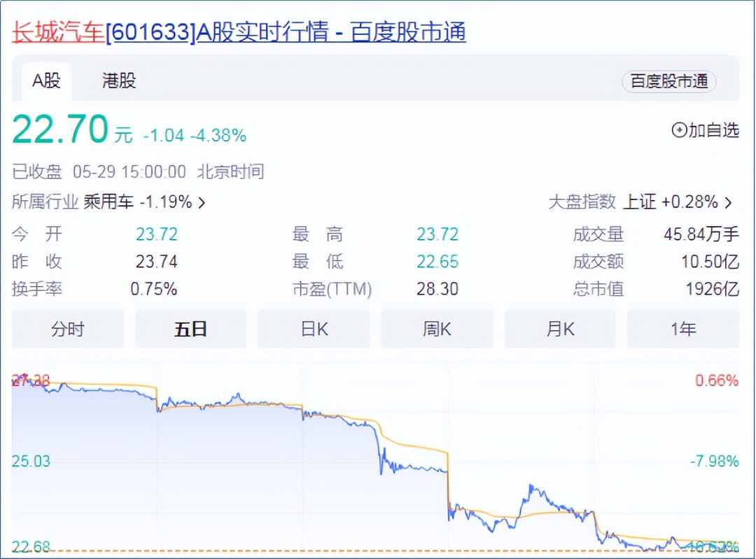Screen dimensions: 756x559
Task: Expand 上证 index chevron arrow
Action: click(x=729, y=203)
